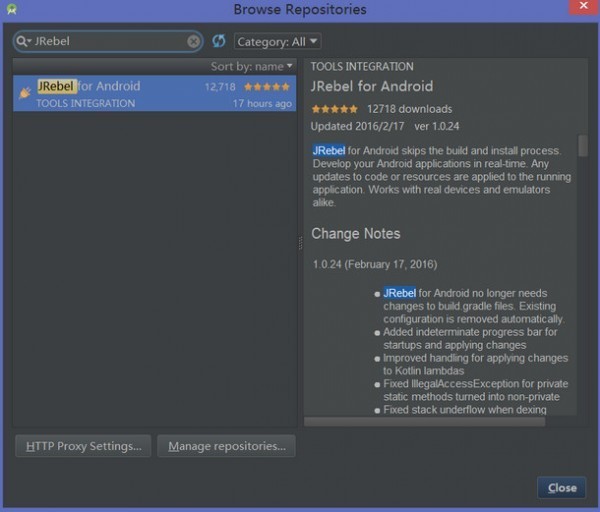
Task: Open the Category: All dropdown
Action: click(277, 42)
